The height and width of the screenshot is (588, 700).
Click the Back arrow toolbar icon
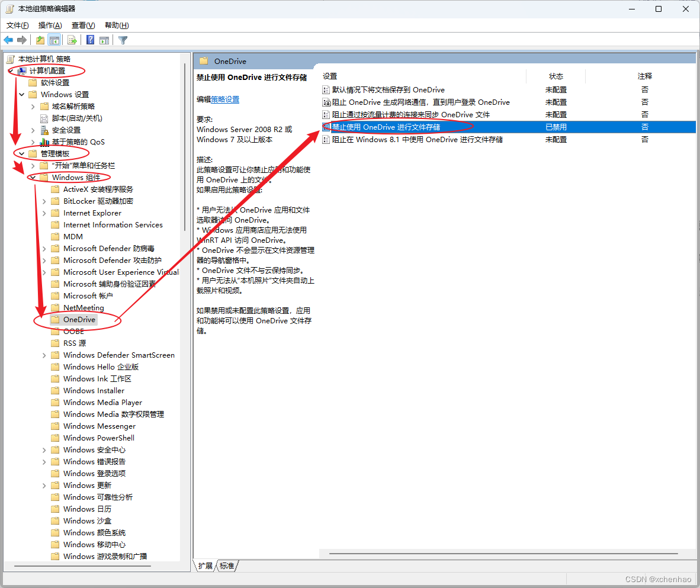click(x=8, y=40)
